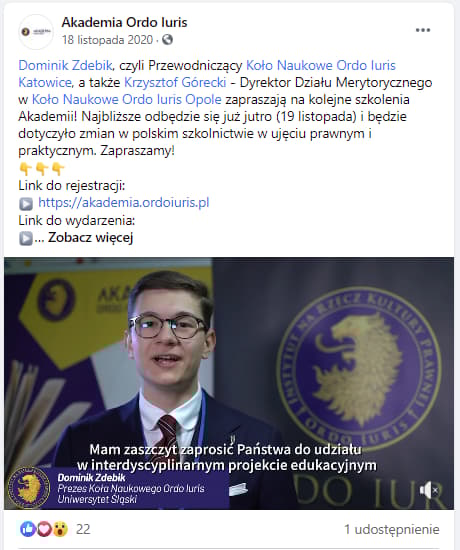Open the akademia.ordoiuris.pl registration link

[124, 202]
